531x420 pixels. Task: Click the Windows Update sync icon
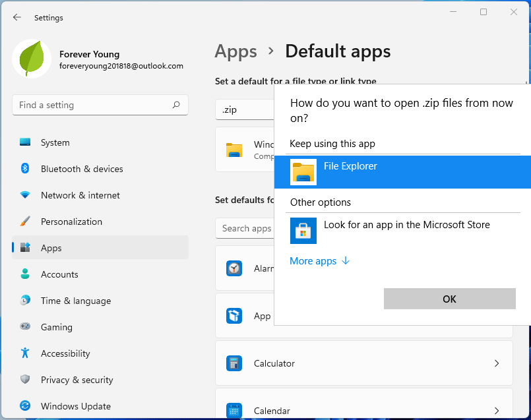(x=25, y=405)
